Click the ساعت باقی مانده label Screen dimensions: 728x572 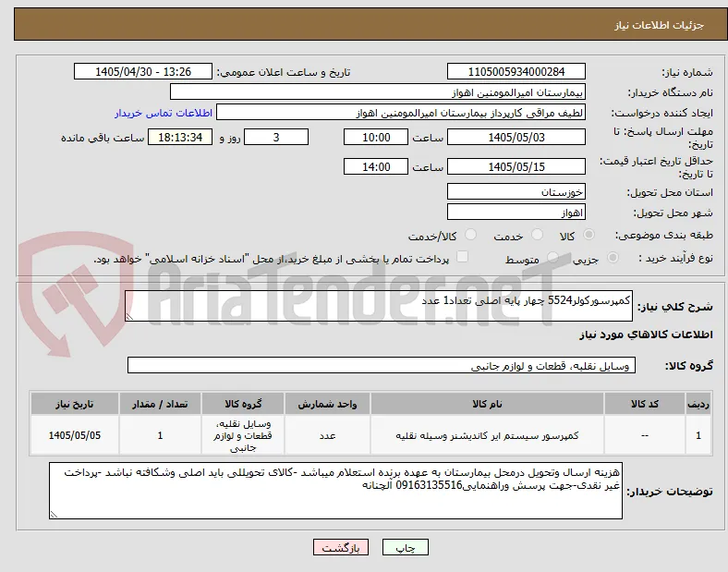pyautogui.click(x=103, y=138)
